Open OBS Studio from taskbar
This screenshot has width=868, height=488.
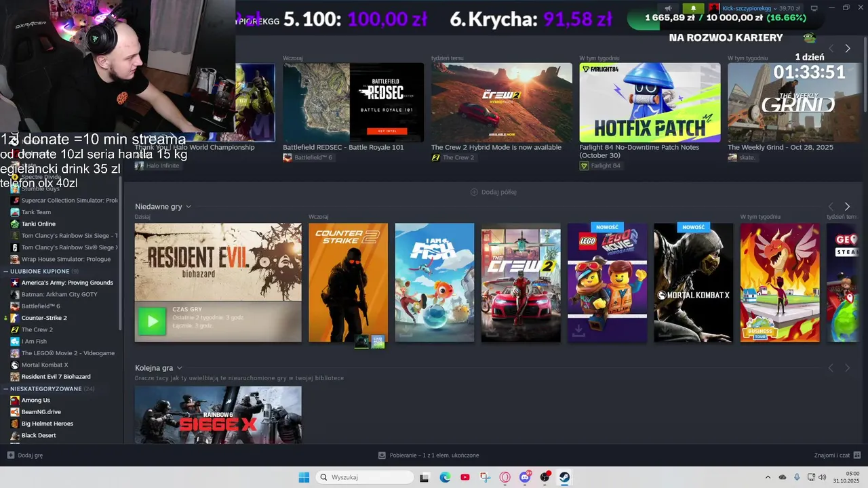(x=545, y=477)
